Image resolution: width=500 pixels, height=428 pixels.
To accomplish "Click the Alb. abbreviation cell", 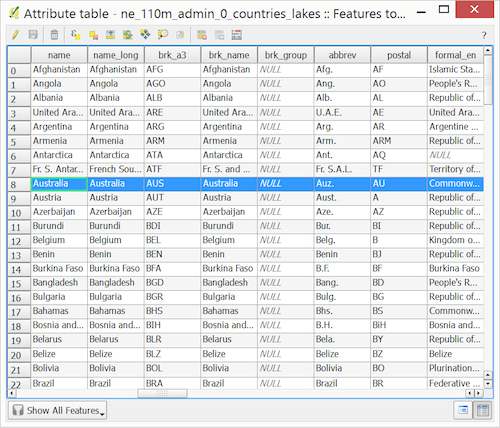I will point(342,98).
